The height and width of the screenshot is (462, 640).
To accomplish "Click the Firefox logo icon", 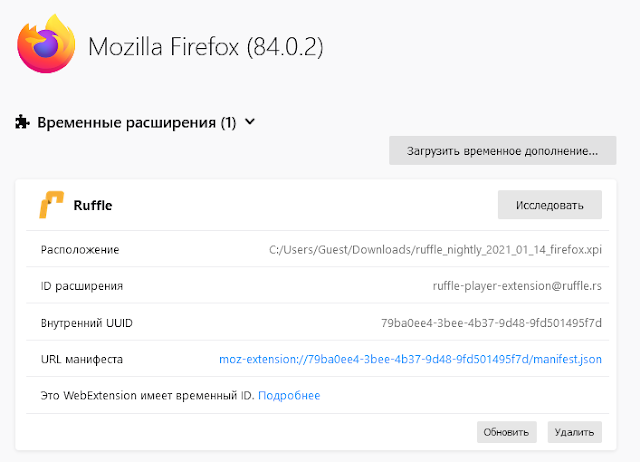I will pyautogui.click(x=45, y=43).
